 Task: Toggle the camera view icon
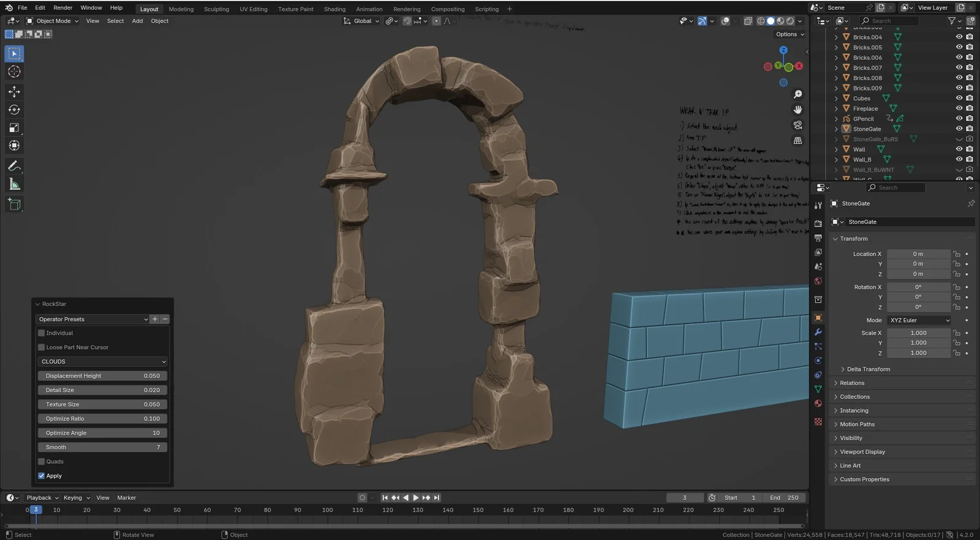click(x=797, y=125)
